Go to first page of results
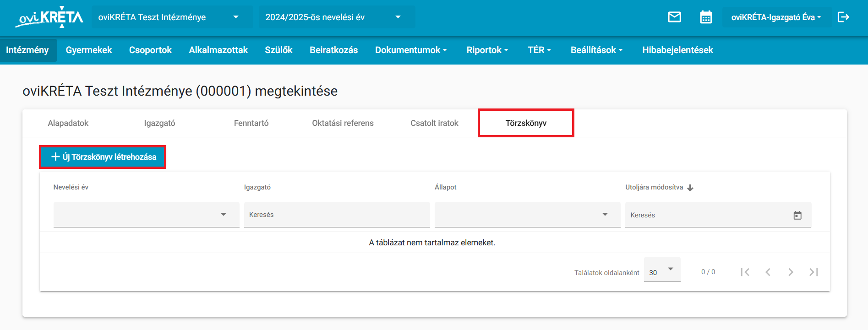 pyautogui.click(x=745, y=272)
